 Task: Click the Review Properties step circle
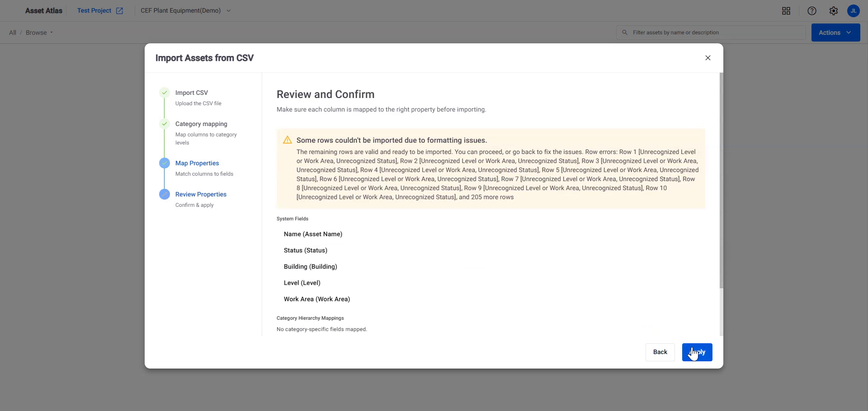click(x=165, y=194)
